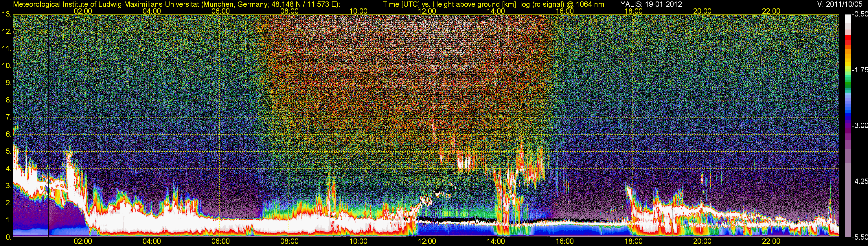Click '12:00' on the upper time axis
Image resolution: width=868 pixels, height=246 pixels.
427,11
